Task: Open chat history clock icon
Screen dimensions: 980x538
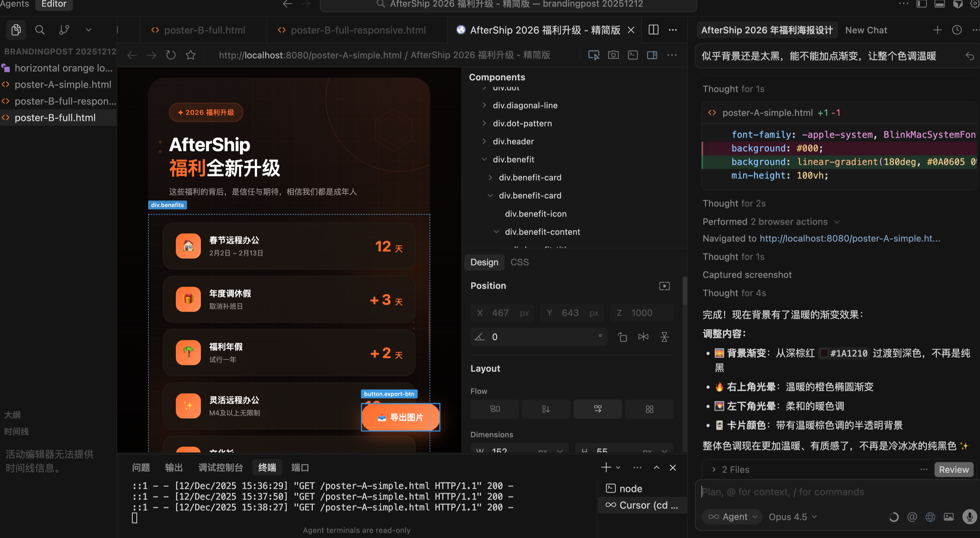Action: pyautogui.click(x=957, y=30)
